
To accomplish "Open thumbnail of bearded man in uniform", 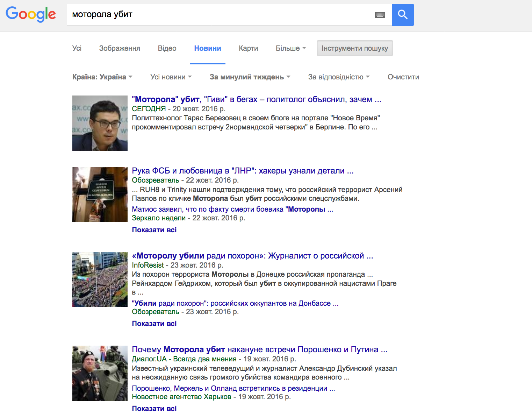I will pyautogui.click(x=100, y=373).
